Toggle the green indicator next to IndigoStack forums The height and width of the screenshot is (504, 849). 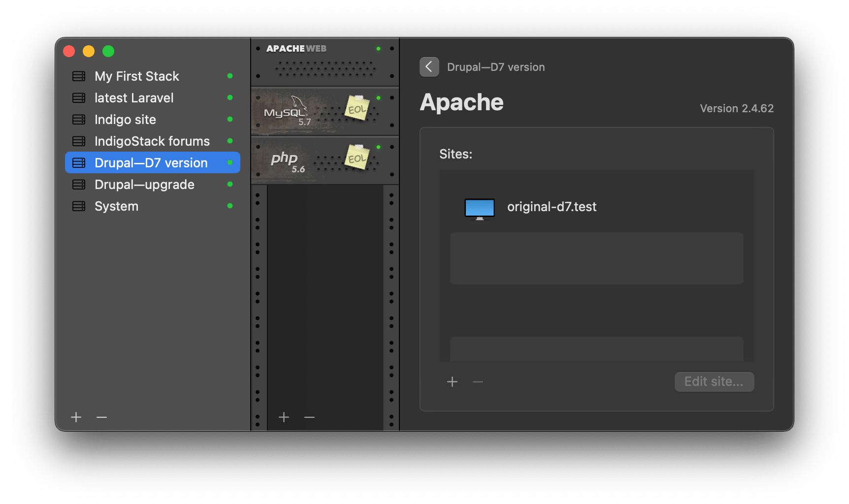tap(230, 141)
